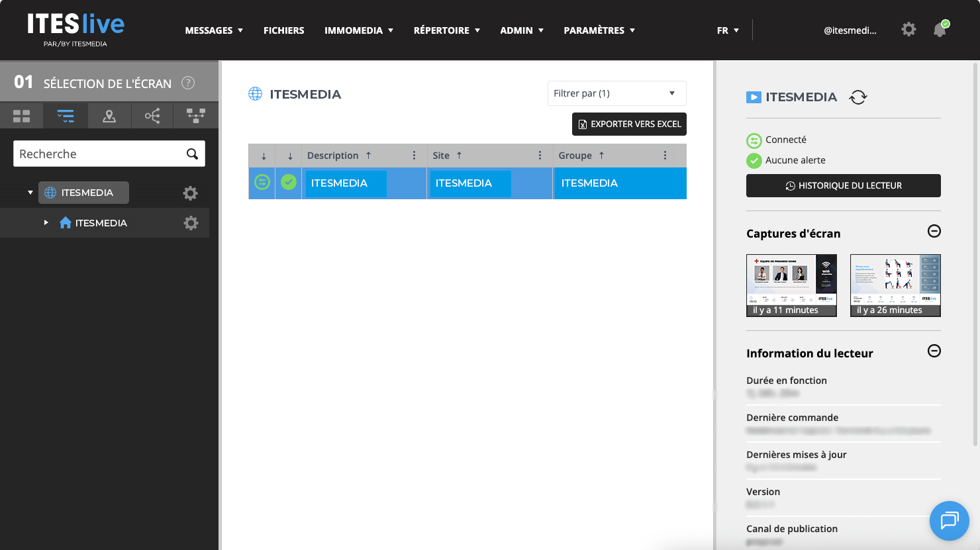
Task: Open the notifications bell icon
Action: coord(940,30)
